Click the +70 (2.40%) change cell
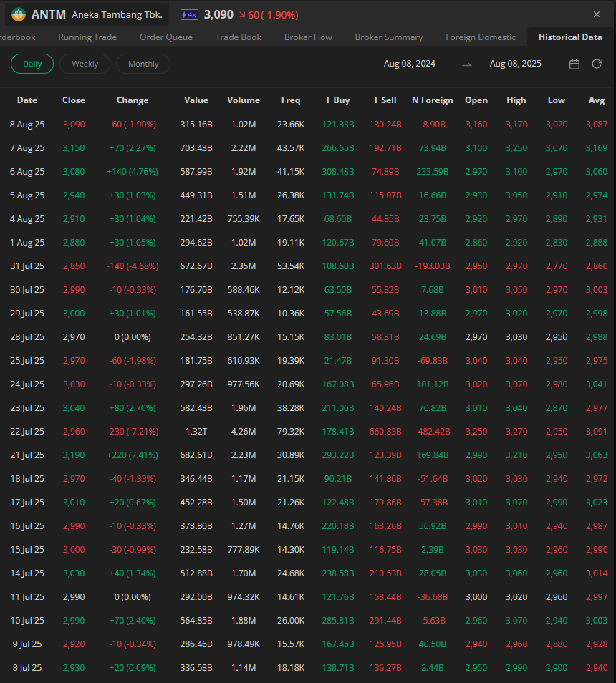 (x=133, y=621)
